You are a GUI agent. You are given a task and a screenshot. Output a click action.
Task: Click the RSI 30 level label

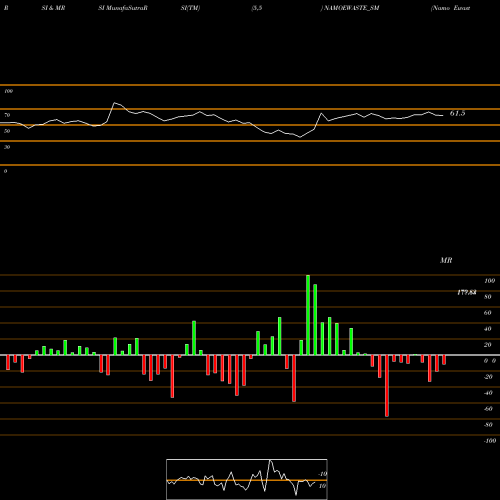7,147
